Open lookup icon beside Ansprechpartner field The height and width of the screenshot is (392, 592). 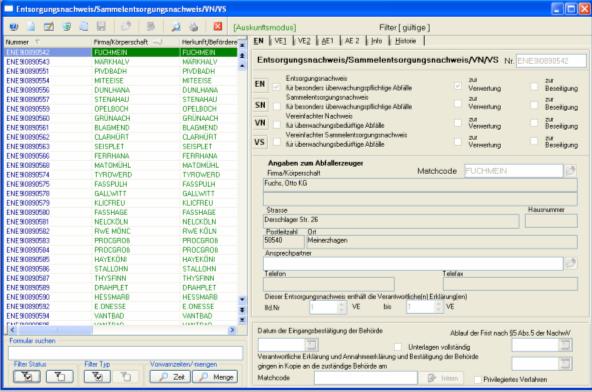click(x=570, y=263)
